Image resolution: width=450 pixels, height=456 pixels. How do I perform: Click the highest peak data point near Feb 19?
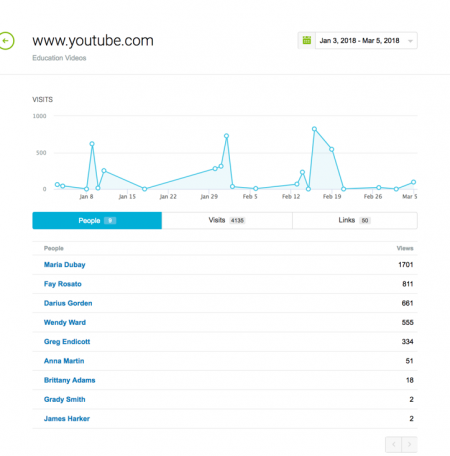314,129
